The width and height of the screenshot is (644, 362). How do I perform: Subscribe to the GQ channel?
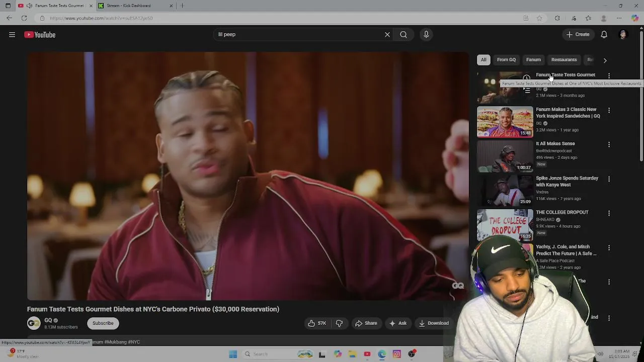click(103, 323)
